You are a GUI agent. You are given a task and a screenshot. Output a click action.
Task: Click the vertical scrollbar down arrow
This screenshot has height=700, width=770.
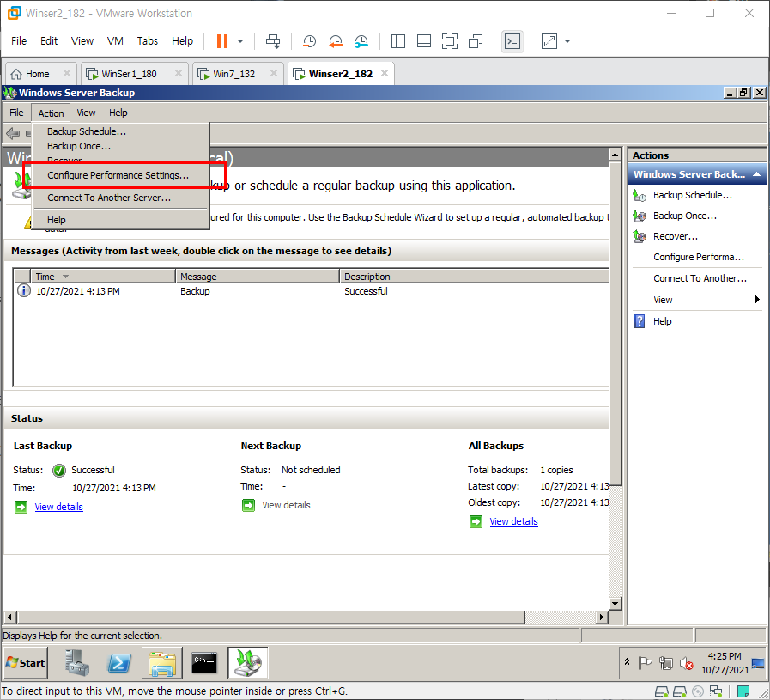pos(615,603)
